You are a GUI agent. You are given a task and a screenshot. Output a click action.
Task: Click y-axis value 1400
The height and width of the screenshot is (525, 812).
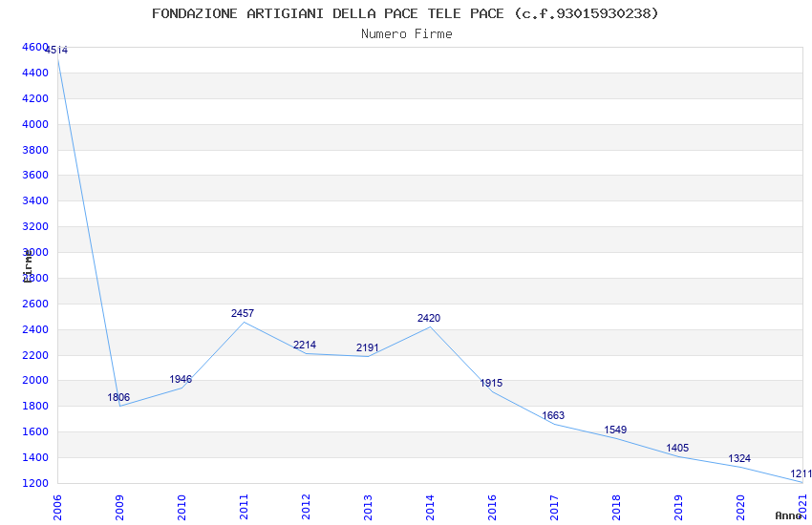[35, 458]
